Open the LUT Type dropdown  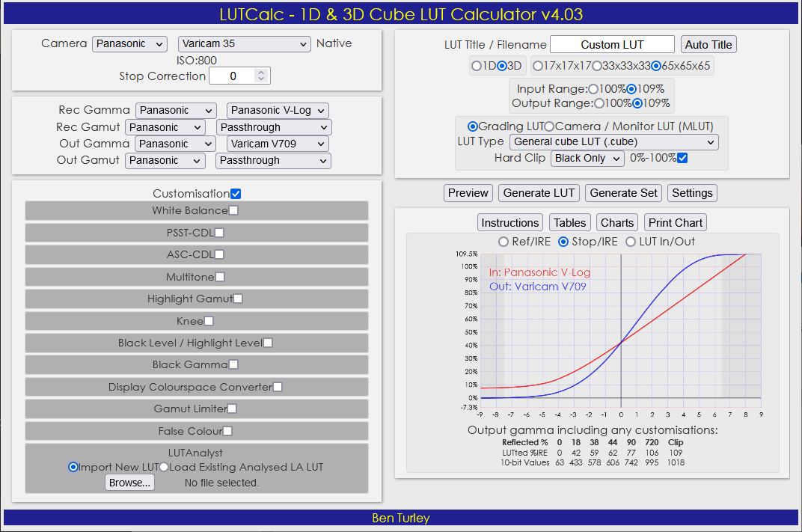[x=613, y=142]
